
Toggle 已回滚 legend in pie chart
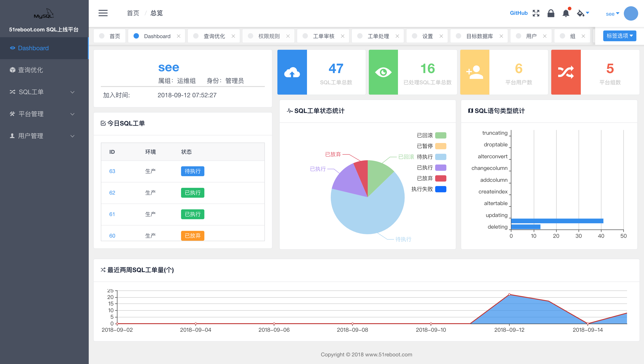pos(432,135)
